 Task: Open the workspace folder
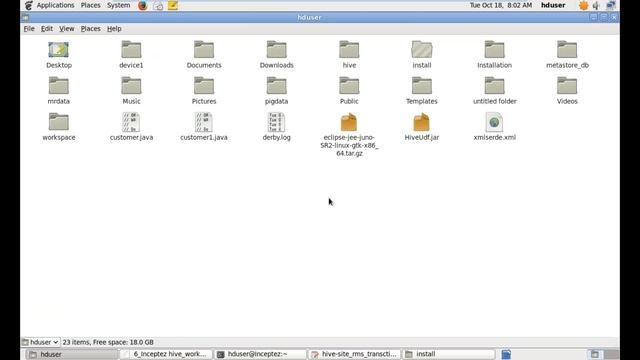click(58, 122)
